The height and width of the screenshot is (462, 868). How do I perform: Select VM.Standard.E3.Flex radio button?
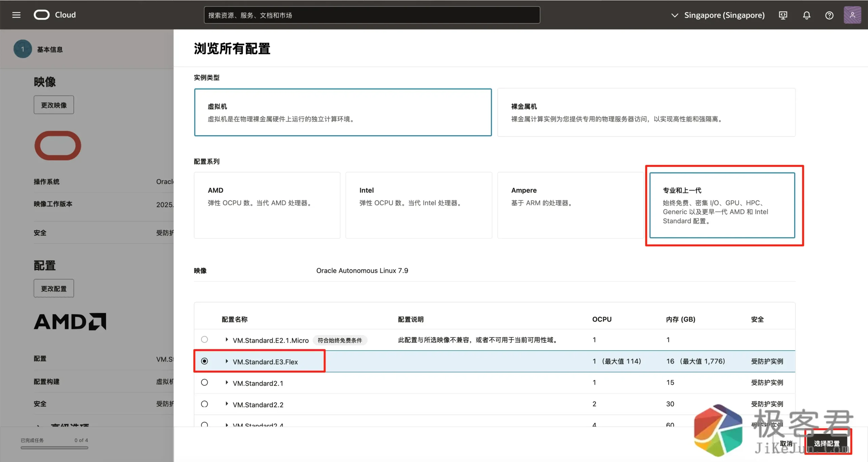[x=204, y=361]
